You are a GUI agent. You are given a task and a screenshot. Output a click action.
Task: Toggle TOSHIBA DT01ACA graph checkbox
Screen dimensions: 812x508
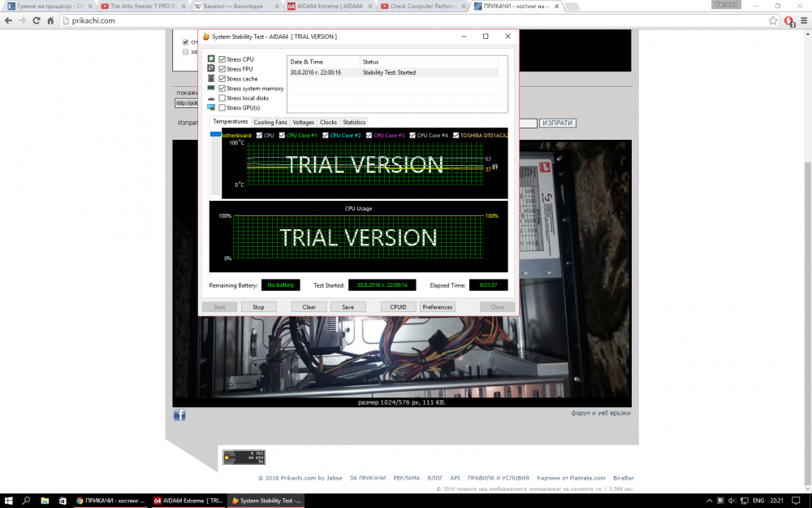pyautogui.click(x=456, y=135)
